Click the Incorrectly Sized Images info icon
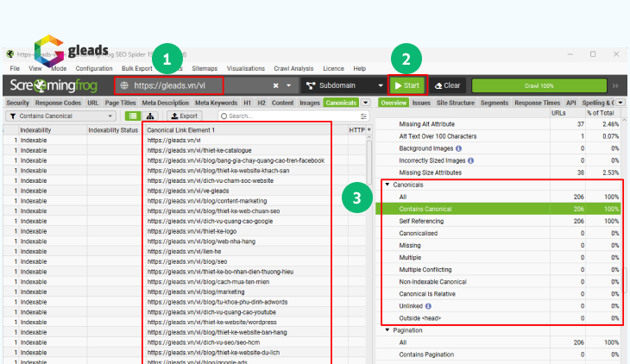 tap(470, 160)
